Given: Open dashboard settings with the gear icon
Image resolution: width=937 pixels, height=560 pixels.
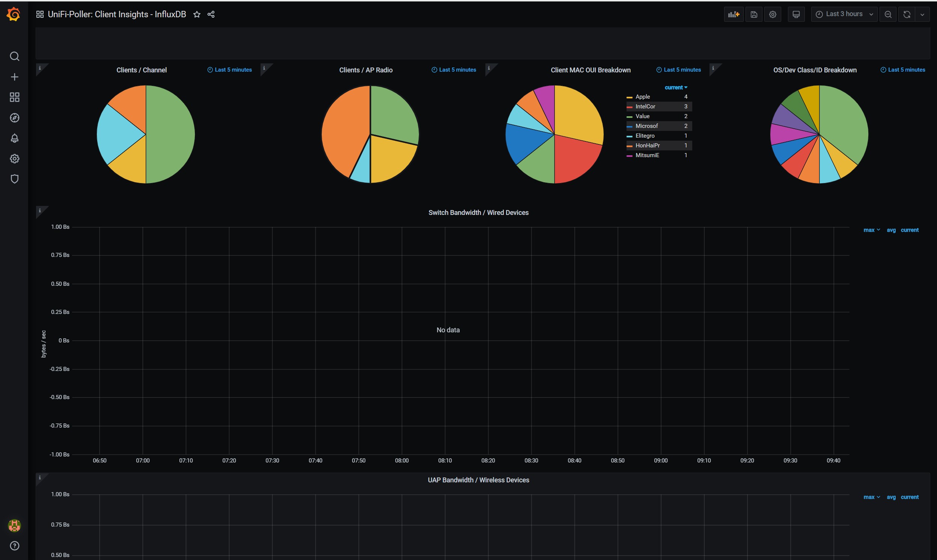Looking at the screenshot, I should point(772,14).
